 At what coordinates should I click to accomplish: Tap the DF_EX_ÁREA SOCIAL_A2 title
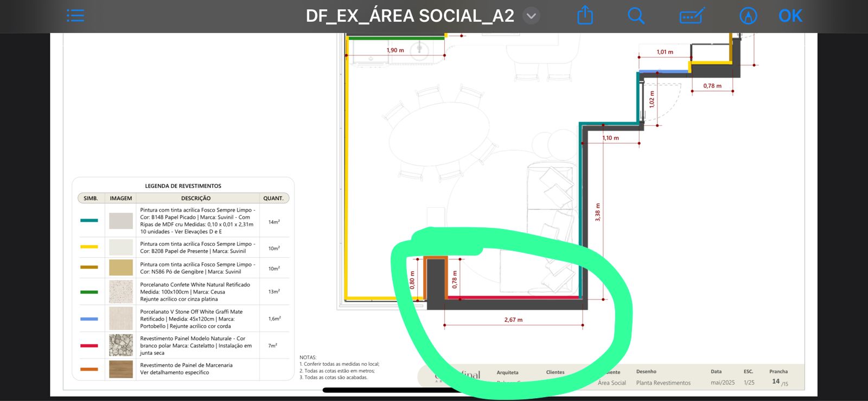(x=410, y=16)
